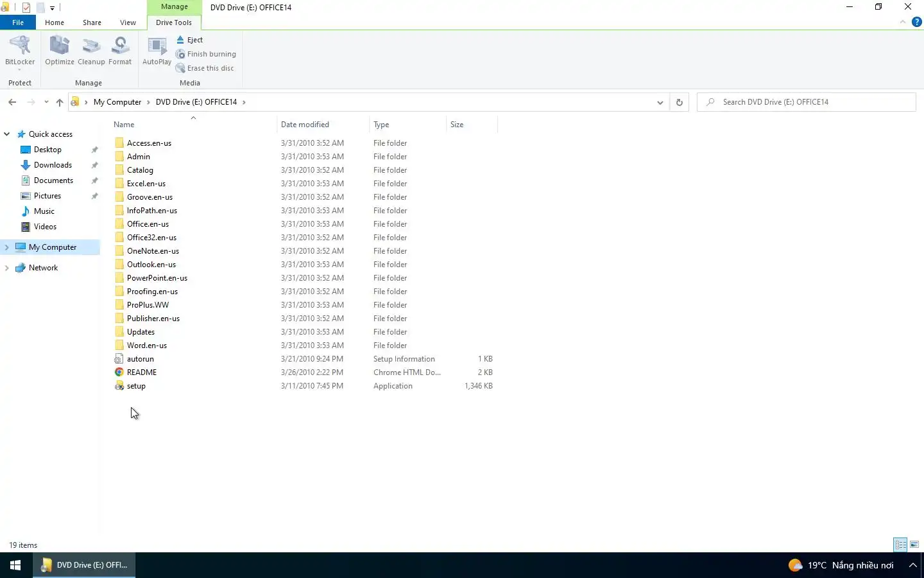Viewport: 924px width, 578px height.
Task: Select the Drive Tools tab
Action: pyautogui.click(x=174, y=22)
